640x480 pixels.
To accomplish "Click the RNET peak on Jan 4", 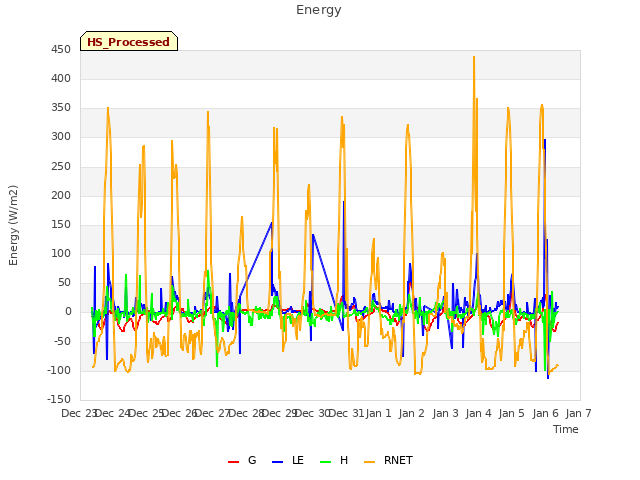I will 474,58.
